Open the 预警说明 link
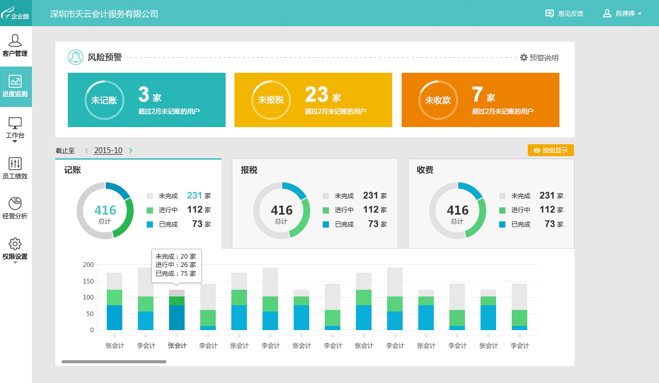The image size is (659, 383). pos(539,58)
